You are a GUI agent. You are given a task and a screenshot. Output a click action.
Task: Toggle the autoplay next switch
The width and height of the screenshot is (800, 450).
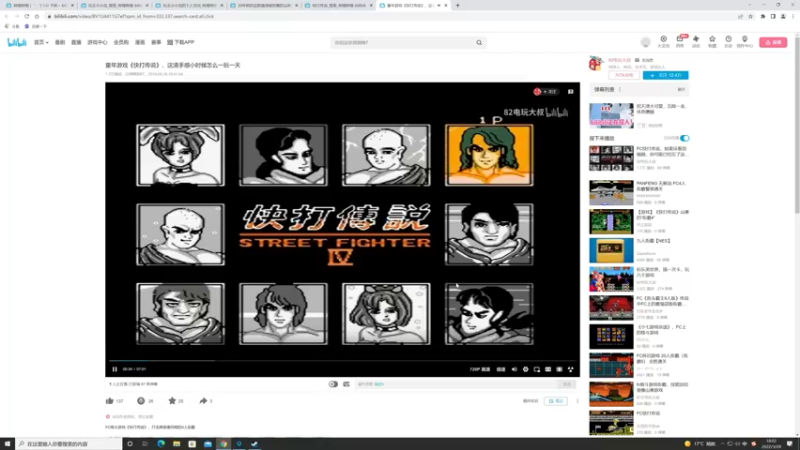(685, 138)
